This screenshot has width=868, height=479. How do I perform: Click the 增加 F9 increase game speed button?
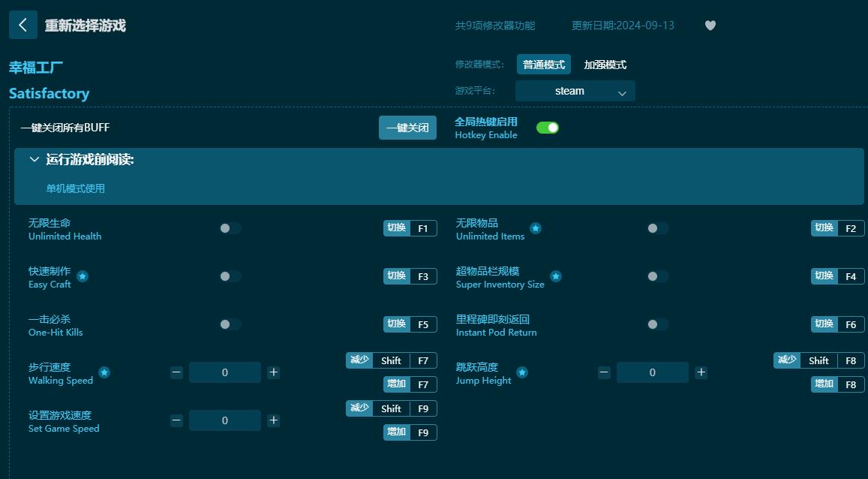click(410, 432)
